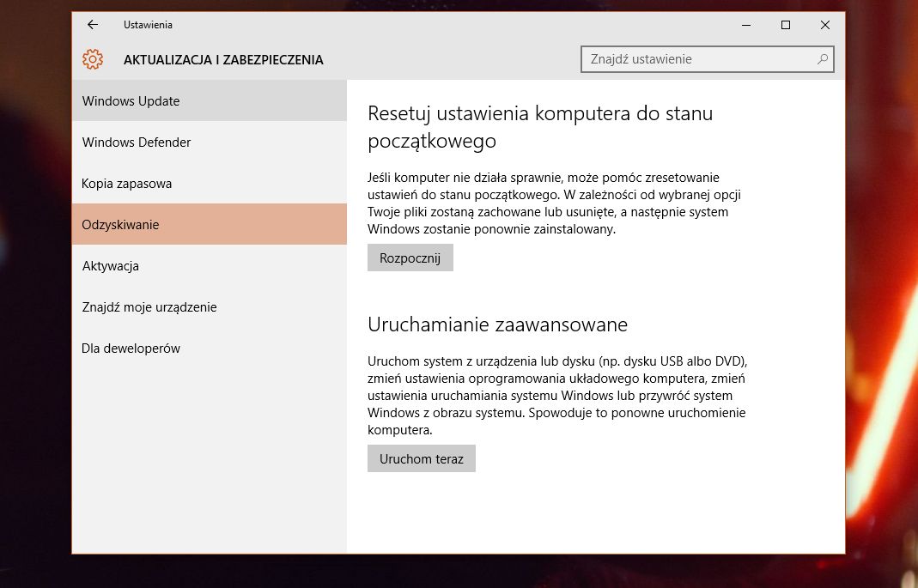
Task: Click the search magnifier icon
Action: pos(822,59)
